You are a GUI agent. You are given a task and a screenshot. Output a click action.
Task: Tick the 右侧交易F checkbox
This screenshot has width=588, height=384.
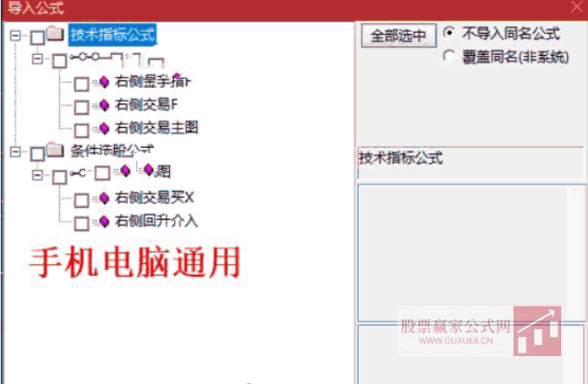[81, 107]
